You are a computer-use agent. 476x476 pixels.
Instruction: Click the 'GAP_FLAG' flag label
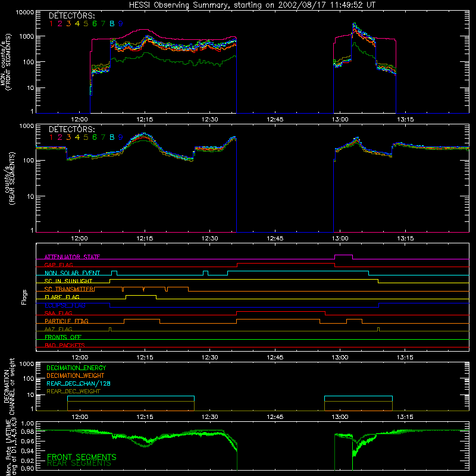58,265
